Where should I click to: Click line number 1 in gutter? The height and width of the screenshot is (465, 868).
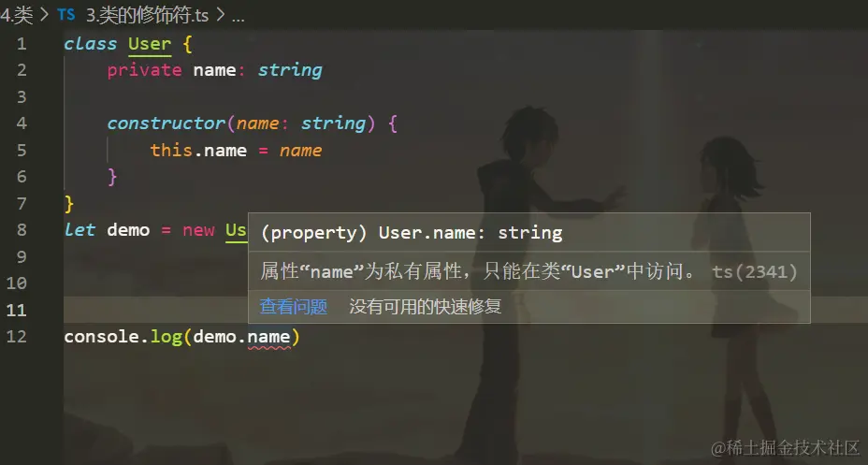[x=22, y=44]
